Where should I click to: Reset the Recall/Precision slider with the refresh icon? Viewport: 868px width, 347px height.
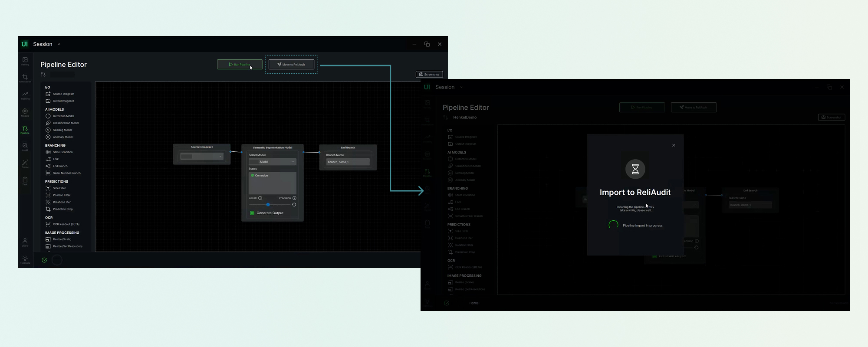click(x=294, y=205)
